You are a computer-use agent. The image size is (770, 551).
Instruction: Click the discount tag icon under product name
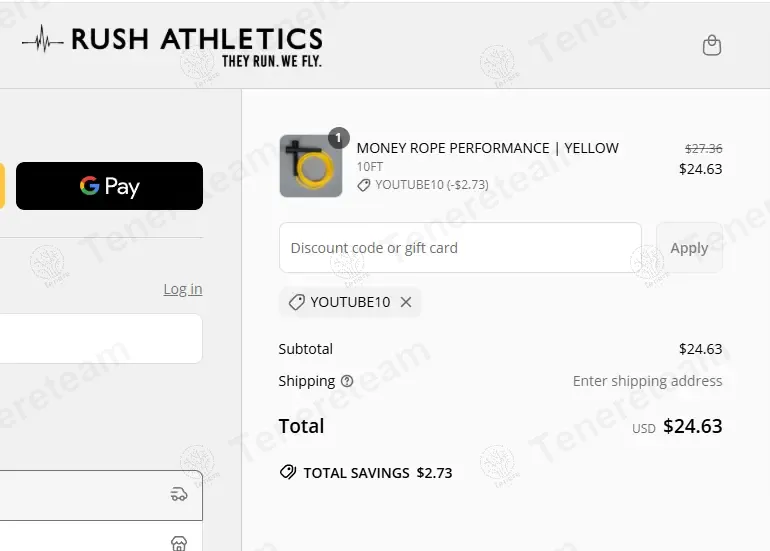pos(364,185)
